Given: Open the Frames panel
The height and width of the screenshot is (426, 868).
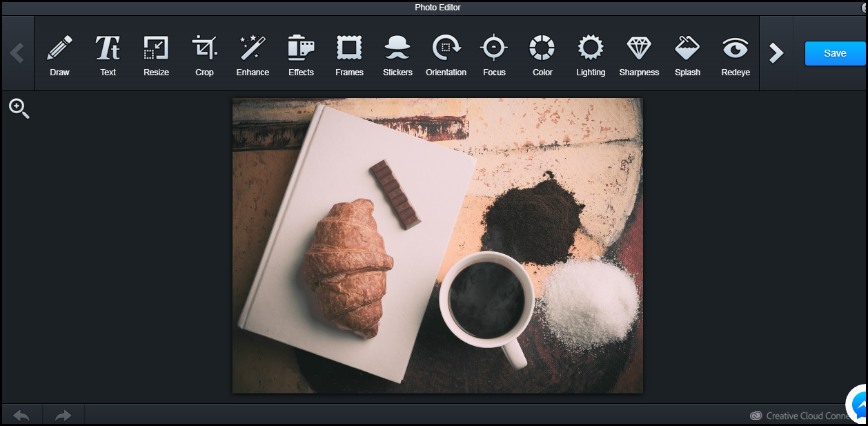Looking at the screenshot, I should [349, 54].
